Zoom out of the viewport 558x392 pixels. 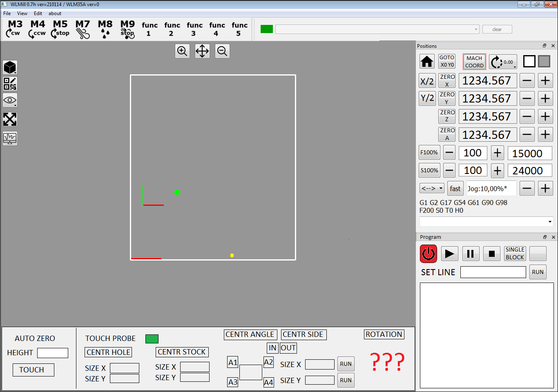pyautogui.click(x=222, y=51)
